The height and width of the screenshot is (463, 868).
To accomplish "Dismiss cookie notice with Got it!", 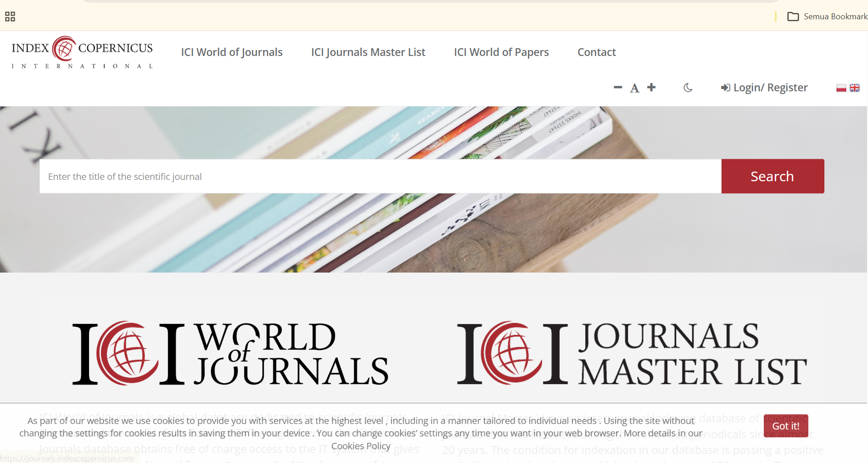I will pyautogui.click(x=785, y=426).
